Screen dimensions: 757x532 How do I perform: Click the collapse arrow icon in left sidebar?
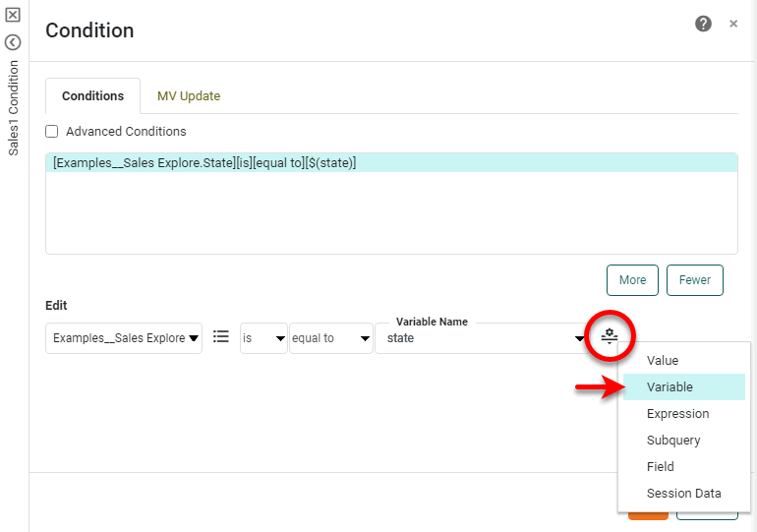[x=13, y=42]
